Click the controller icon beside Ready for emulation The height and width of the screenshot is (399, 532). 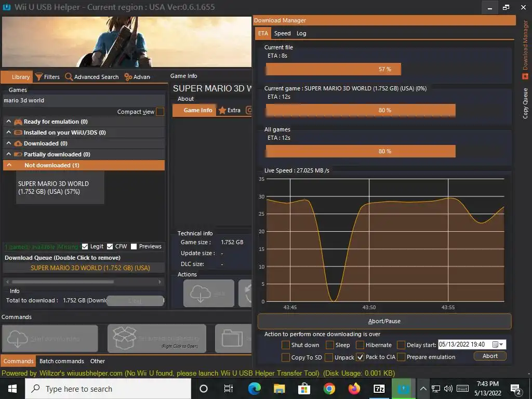pyautogui.click(x=18, y=122)
